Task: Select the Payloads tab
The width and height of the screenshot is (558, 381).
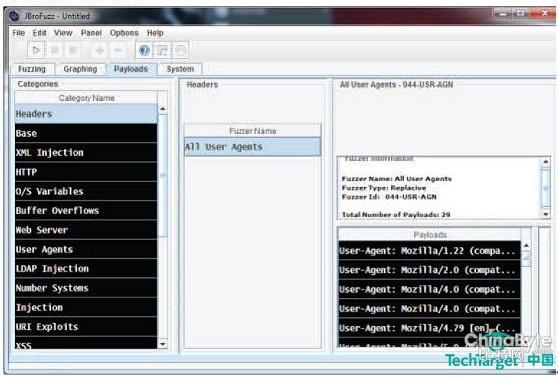Action: [131, 69]
